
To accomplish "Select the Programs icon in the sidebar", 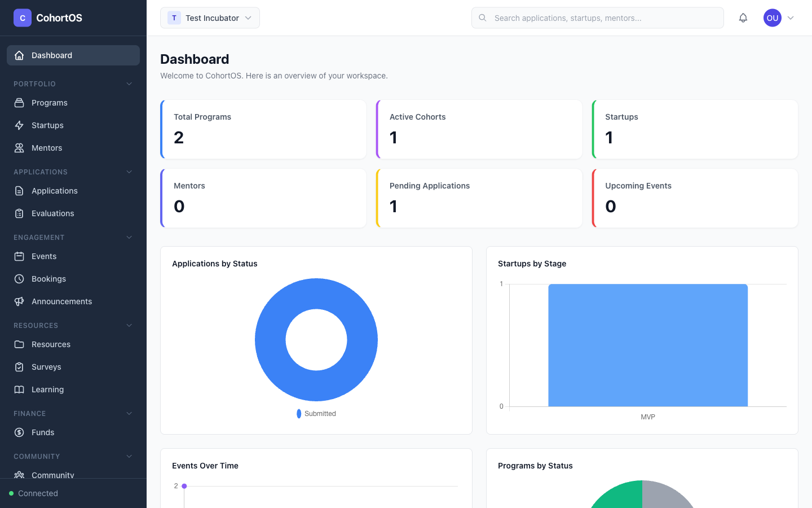I will [19, 103].
